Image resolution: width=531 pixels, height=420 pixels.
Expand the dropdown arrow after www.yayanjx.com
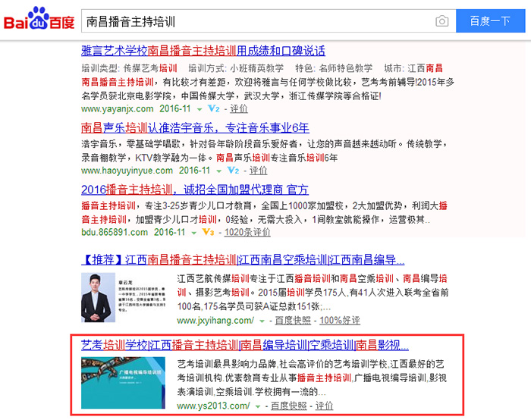pyautogui.click(x=200, y=109)
